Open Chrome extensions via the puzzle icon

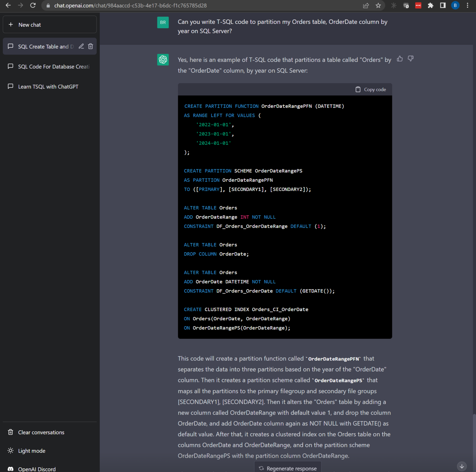click(430, 5)
